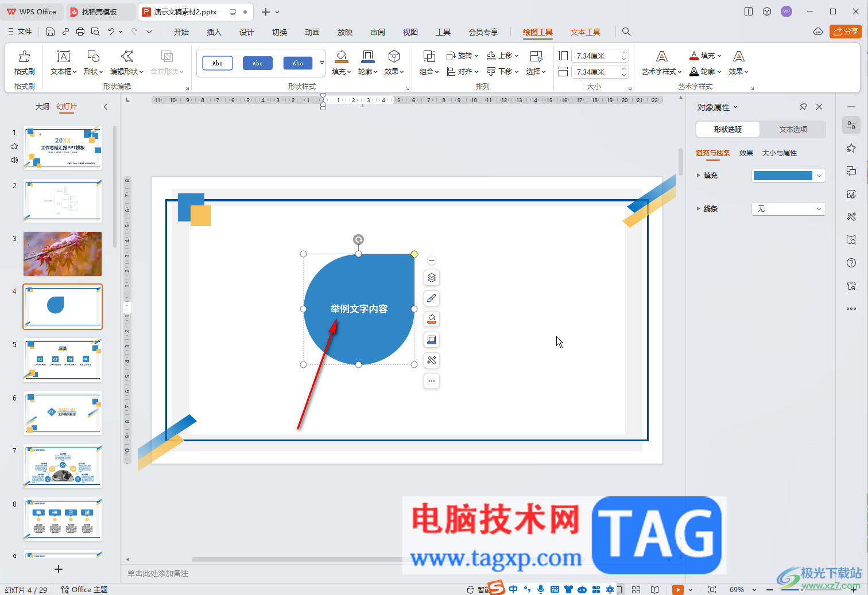Click the floating brush style icon
The height and width of the screenshot is (595, 868).
click(x=432, y=298)
